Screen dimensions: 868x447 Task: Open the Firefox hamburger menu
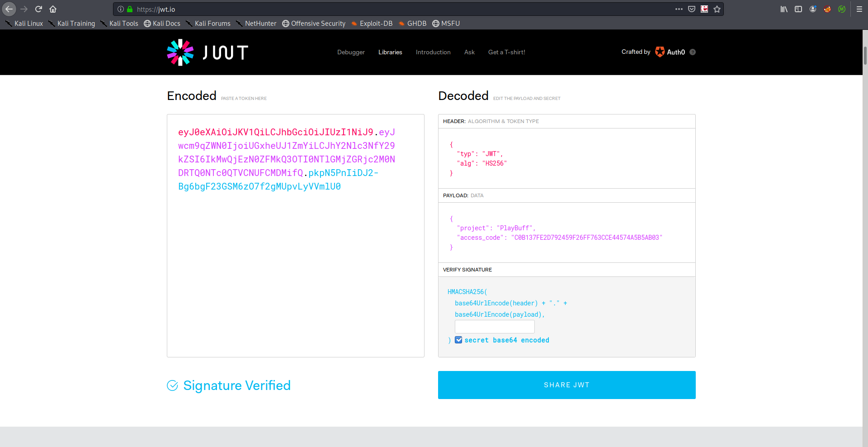coord(859,9)
